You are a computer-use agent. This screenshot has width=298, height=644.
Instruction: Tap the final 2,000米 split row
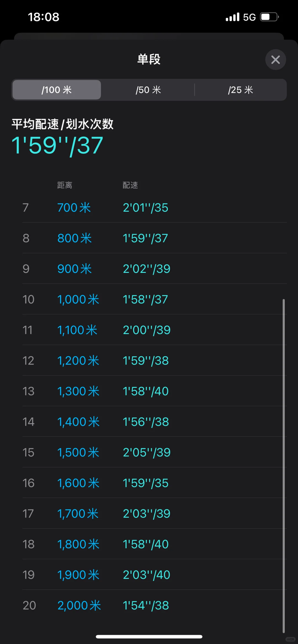(x=155, y=605)
